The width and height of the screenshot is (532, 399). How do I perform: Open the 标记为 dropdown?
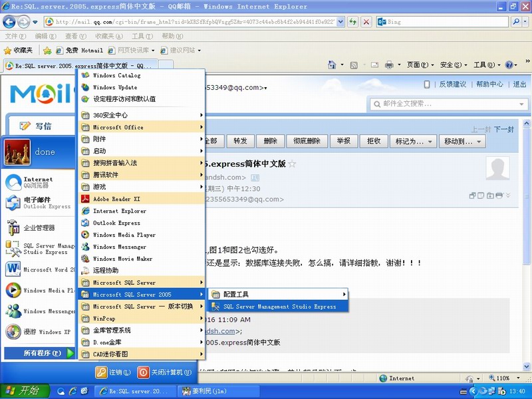coord(414,141)
